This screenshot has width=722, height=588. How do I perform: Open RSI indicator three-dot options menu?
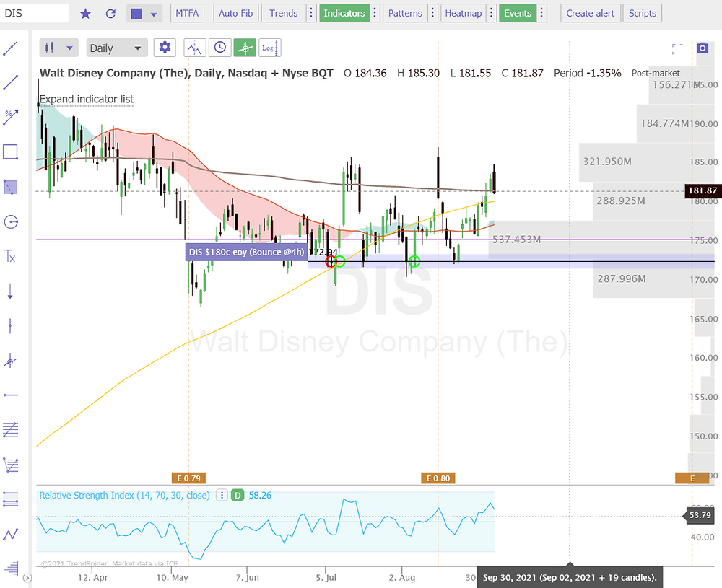[222, 495]
